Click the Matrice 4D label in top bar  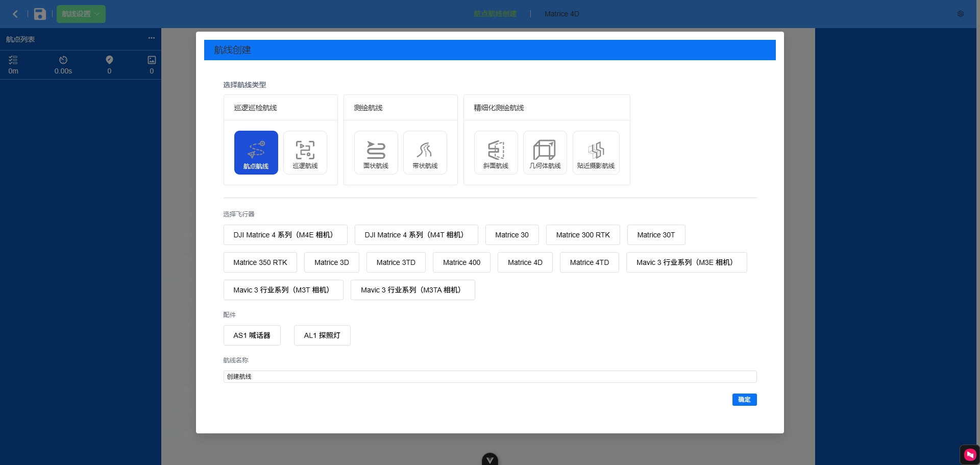click(x=562, y=14)
